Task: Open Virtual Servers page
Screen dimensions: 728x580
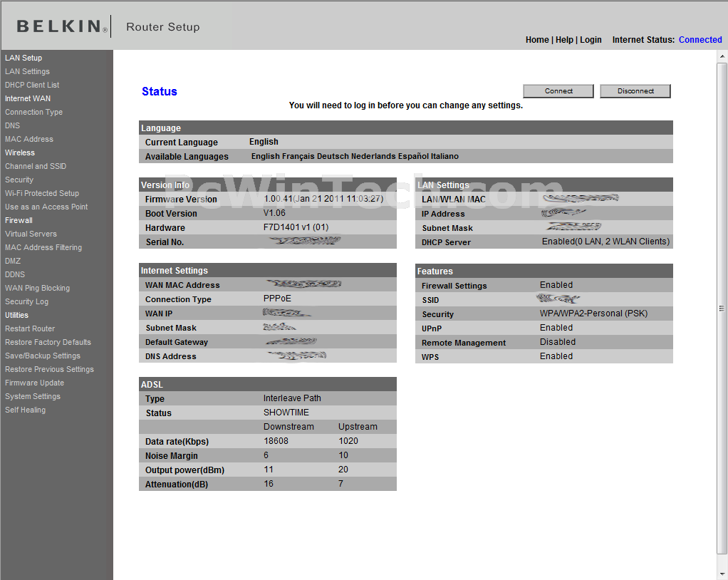Action: 31,234
